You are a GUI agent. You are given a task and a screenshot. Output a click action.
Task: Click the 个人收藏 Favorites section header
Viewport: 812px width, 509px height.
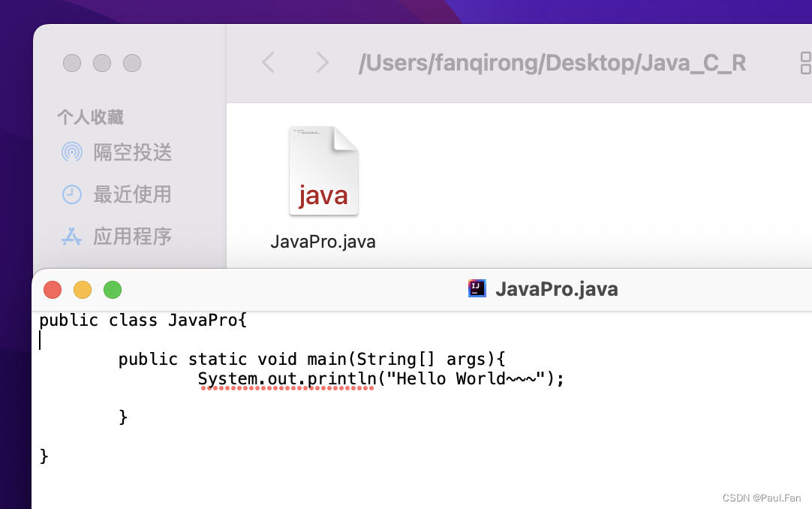coord(91,117)
